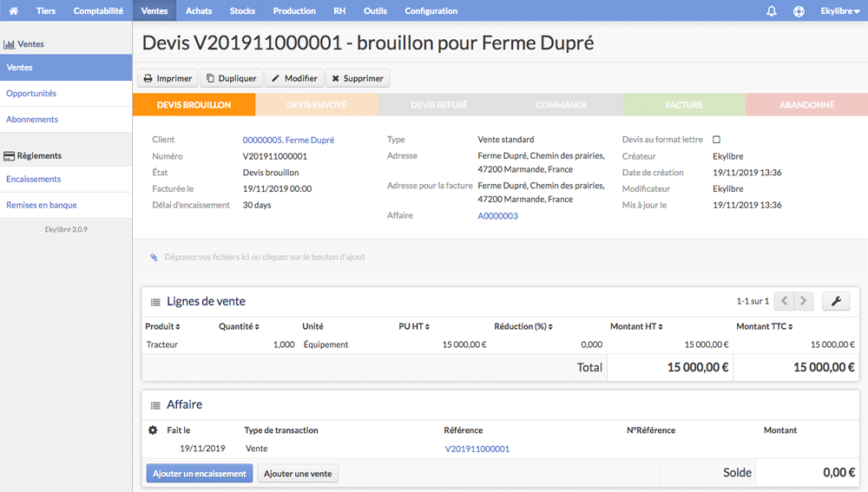Click the Affaire gear settings icon
Viewport: 868px width, 492px height.
click(x=153, y=430)
